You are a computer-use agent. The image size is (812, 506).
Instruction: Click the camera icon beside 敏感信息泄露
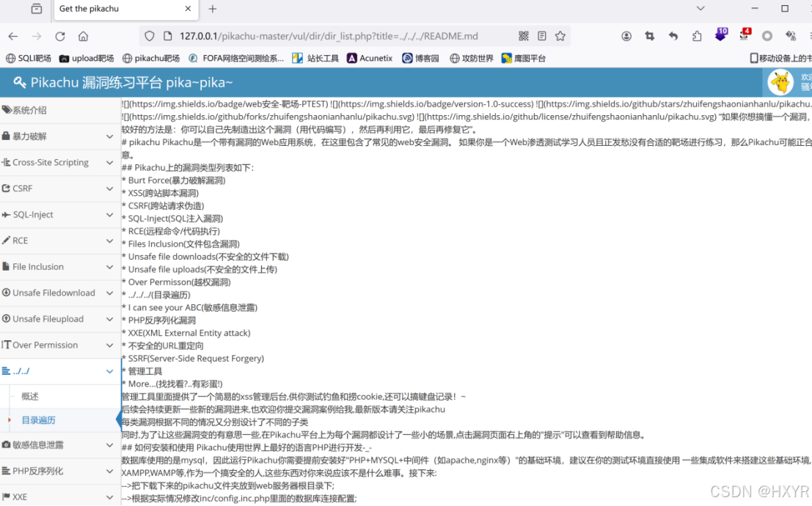tap(6, 444)
